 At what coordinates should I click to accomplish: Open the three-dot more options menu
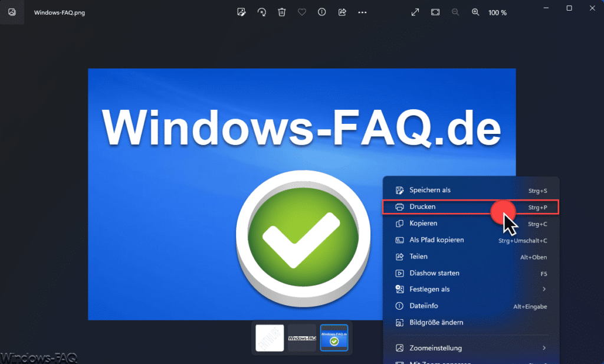pos(362,12)
